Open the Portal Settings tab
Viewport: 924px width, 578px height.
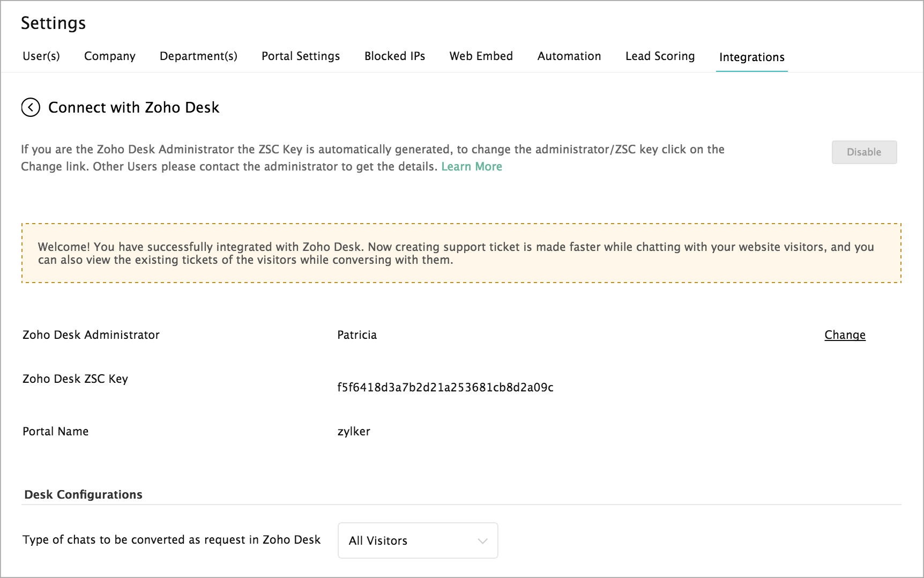tap(301, 56)
